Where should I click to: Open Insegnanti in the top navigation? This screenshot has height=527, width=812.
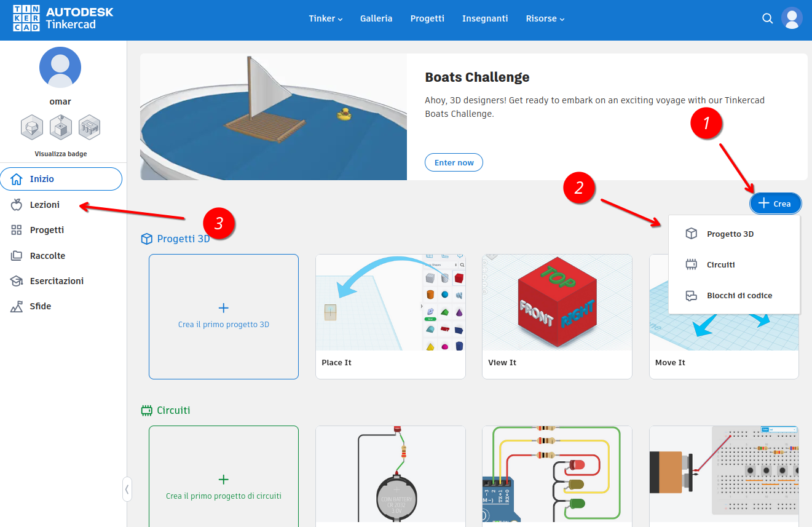pos(485,18)
